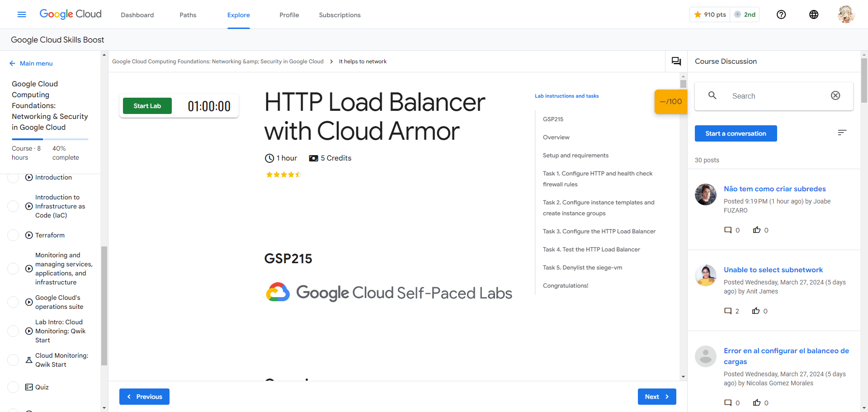Open the hamburger navigation menu
This screenshot has height=412, width=868.
(x=22, y=14)
